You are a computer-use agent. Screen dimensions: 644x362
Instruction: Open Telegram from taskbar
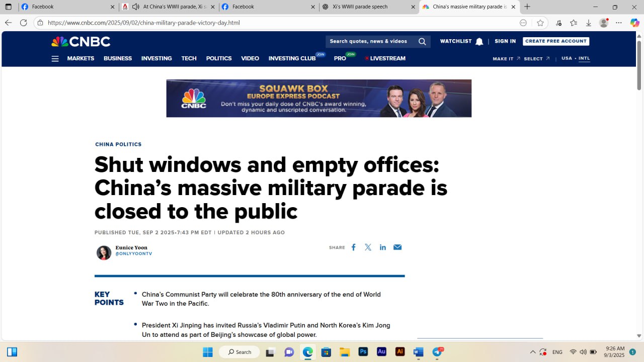point(437,352)
